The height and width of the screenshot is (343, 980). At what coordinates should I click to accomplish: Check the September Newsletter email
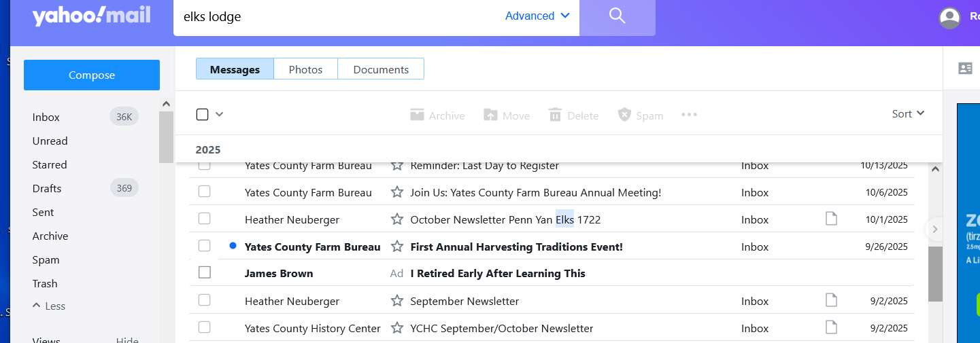click(x=204, y=300)
